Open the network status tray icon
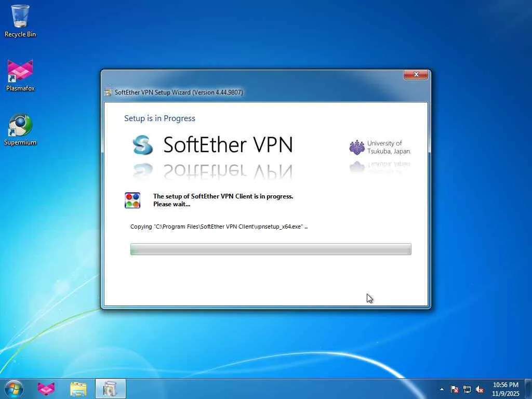 click(467, 389)
